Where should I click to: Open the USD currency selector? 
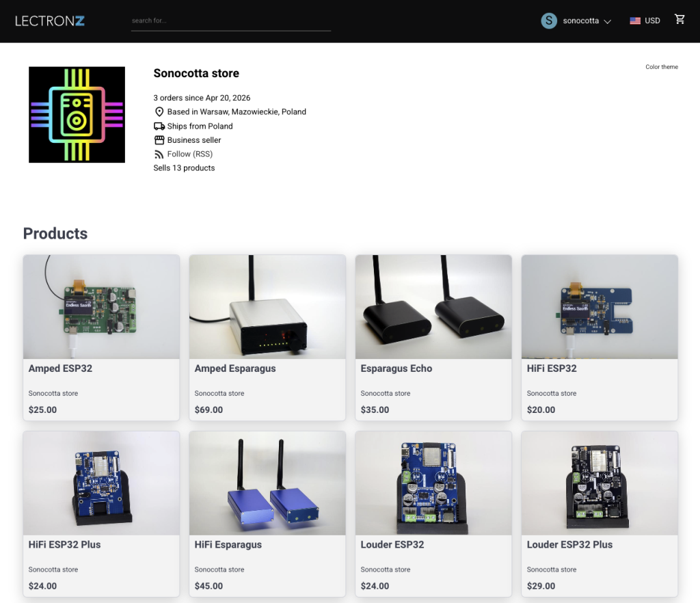pos(652,21)
